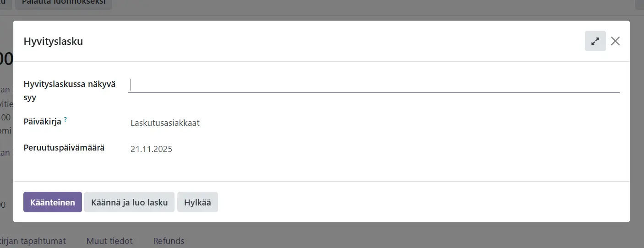Open the Laskutusasiakkaat journal dropdown

(x=165, y=123)
